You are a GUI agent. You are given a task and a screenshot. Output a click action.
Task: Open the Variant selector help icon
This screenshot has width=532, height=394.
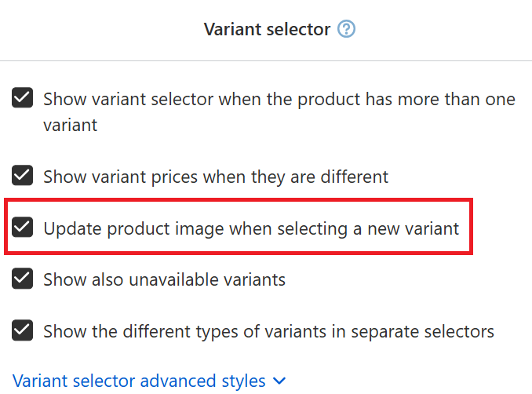tap(346, 29)
